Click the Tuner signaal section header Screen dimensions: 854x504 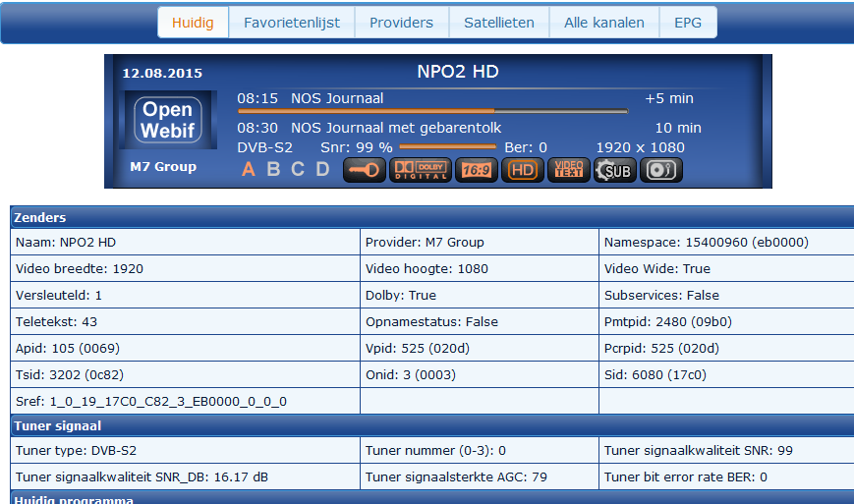point(431,425)
